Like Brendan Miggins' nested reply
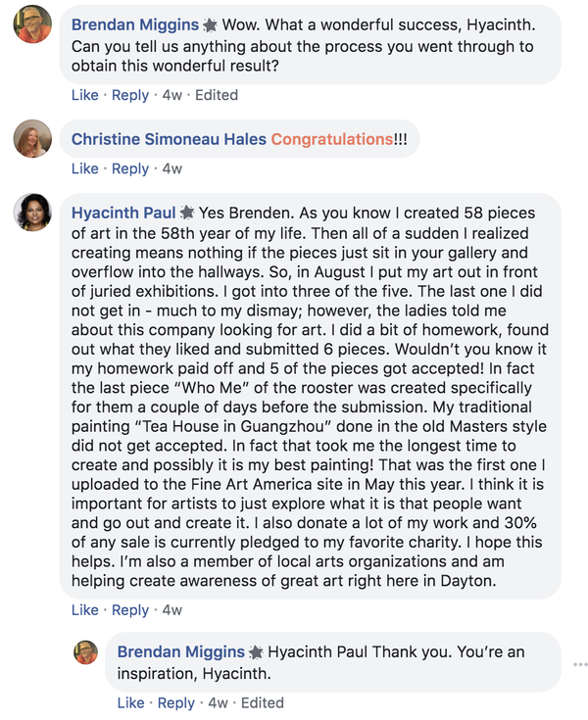588x720 pixels. 130,702
